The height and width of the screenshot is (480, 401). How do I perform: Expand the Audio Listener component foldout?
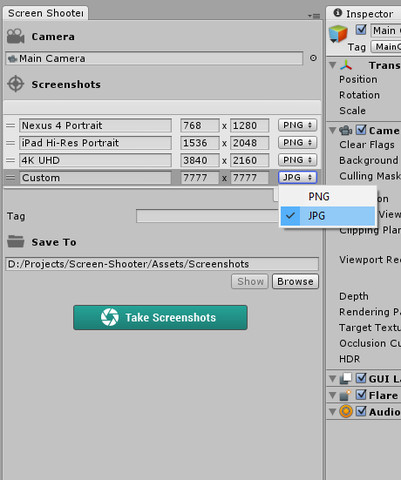pos(332,412)
